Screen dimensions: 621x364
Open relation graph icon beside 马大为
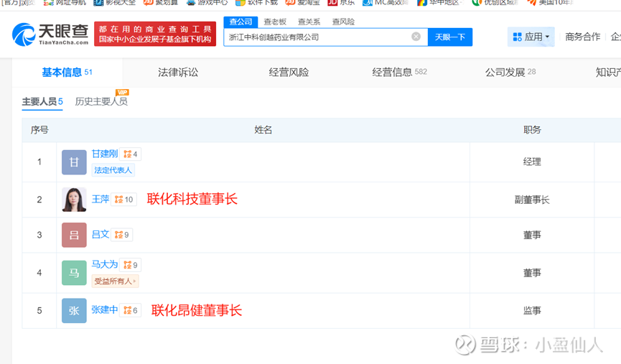pos(128,265)
